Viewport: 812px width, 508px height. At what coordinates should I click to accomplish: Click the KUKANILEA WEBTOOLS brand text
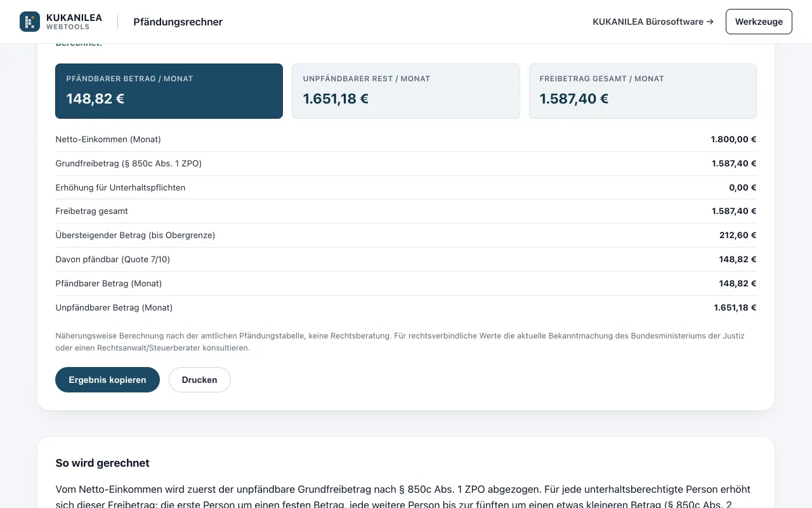[x=74, y=22]
